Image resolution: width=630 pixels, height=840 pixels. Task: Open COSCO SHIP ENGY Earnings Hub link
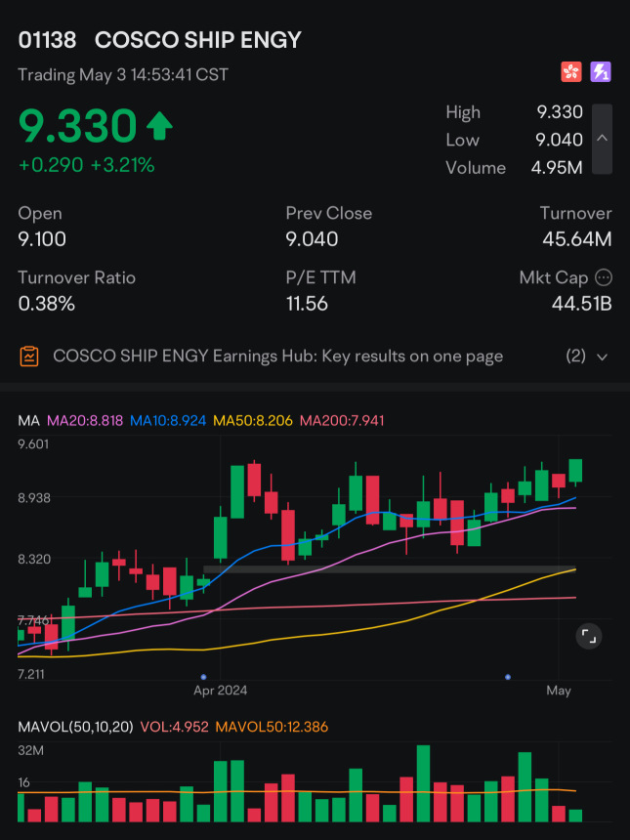[x=277, y=357]
